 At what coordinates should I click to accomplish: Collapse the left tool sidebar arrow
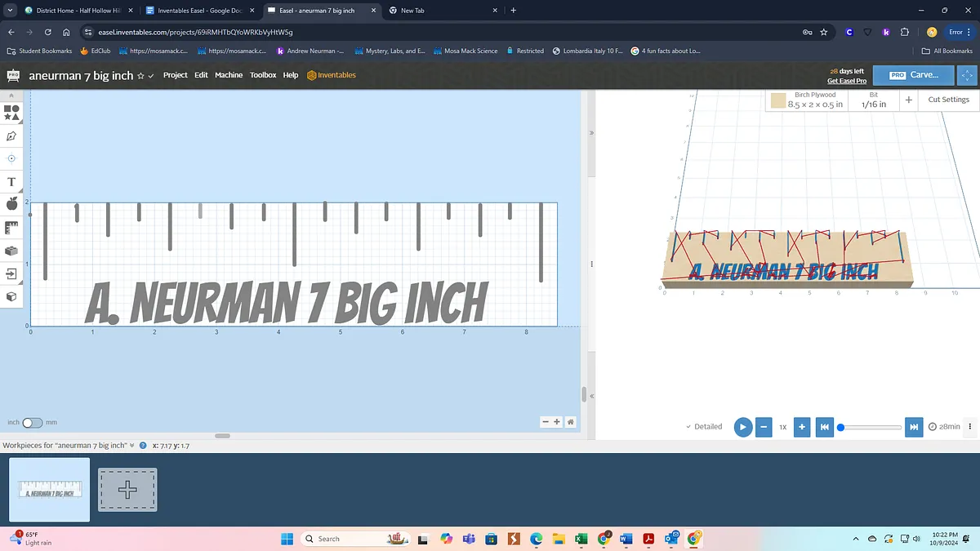(11, 96)
